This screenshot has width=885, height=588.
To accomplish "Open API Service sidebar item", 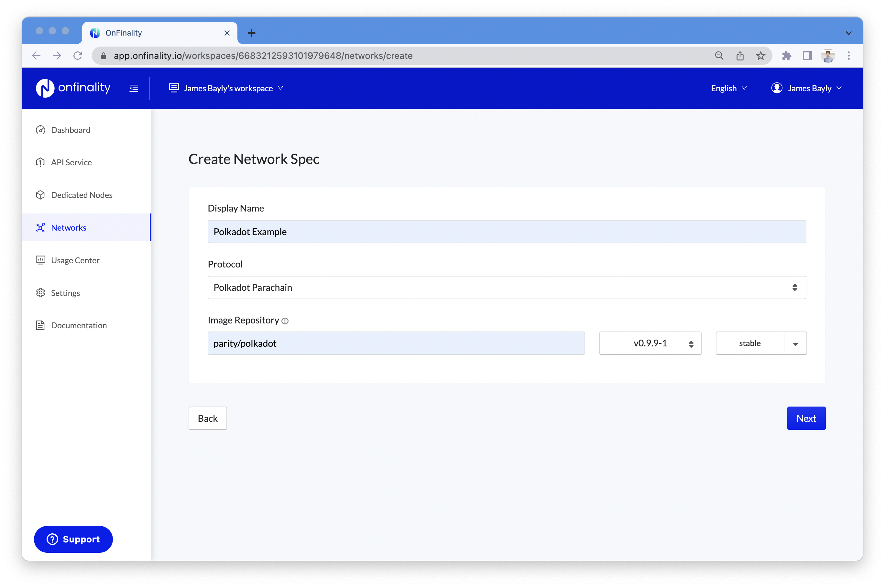I will (71, 162).
